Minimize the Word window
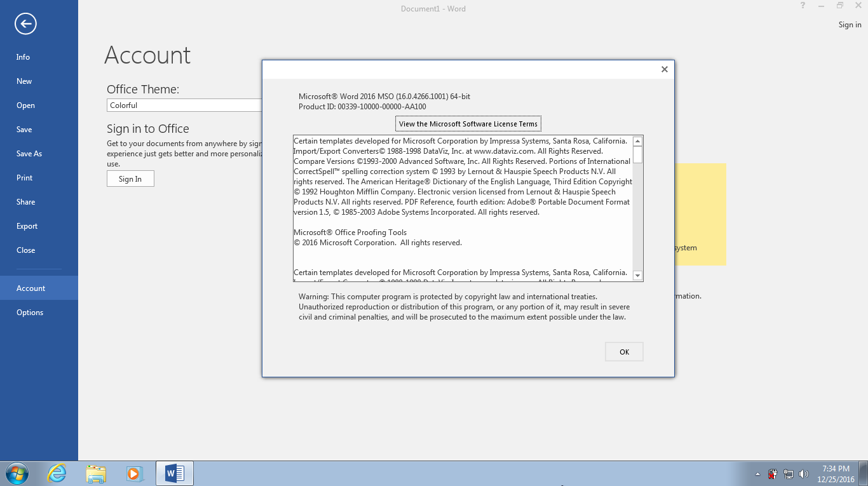This screenshot has height=486, width=868. [822, 6]
